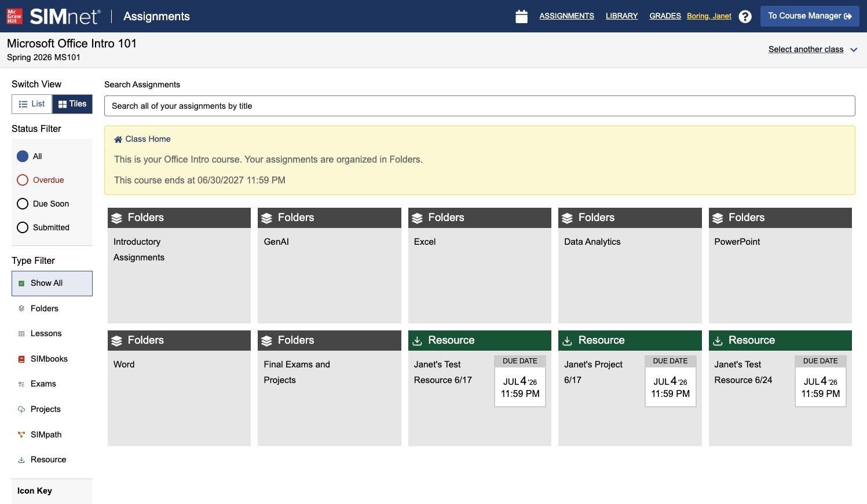867x504 pixels.
Task: Open the ASSIGNMENTS nav item
Action: click(x=566, y=16)
